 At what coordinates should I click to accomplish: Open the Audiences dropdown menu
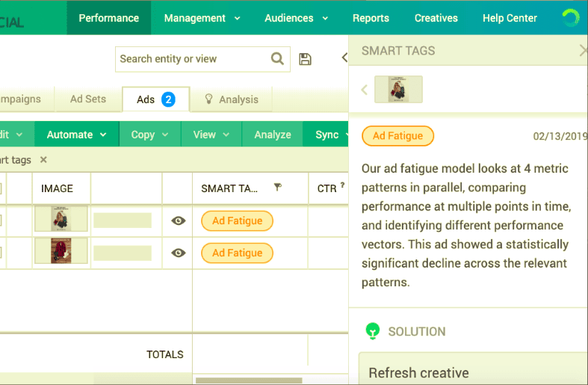coord(297,18)
